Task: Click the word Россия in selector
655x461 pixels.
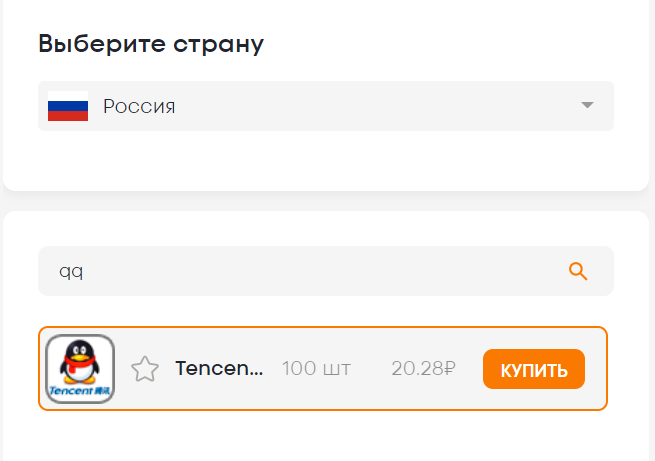Action: pyautogui.click(x=139, y=106)
